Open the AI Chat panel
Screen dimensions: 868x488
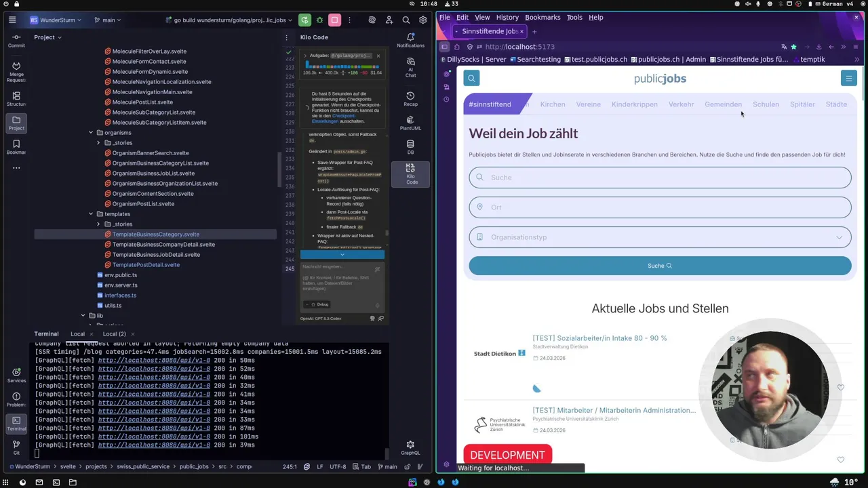coord(410,68)
